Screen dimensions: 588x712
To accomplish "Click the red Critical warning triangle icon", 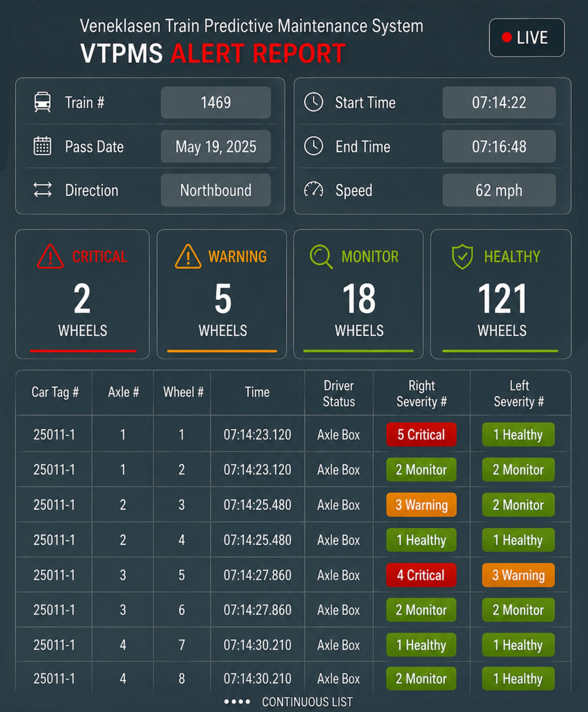I will coord(50,256).
